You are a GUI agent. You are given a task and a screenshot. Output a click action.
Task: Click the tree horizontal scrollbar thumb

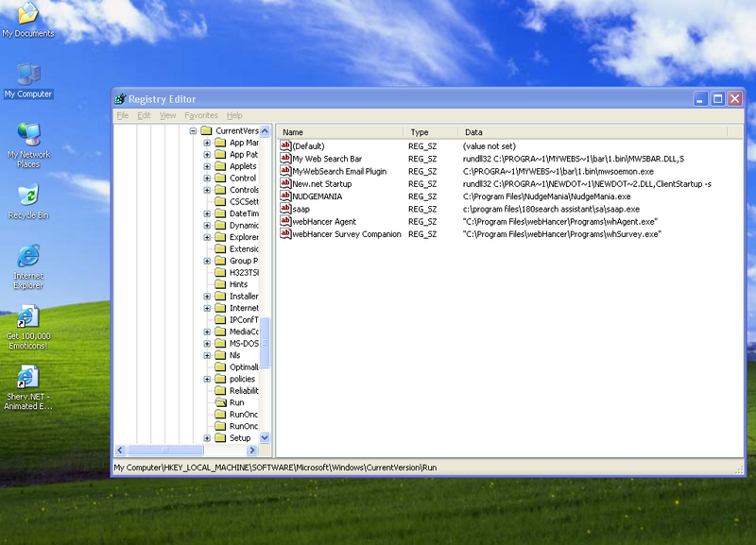[x=165, y=450]
